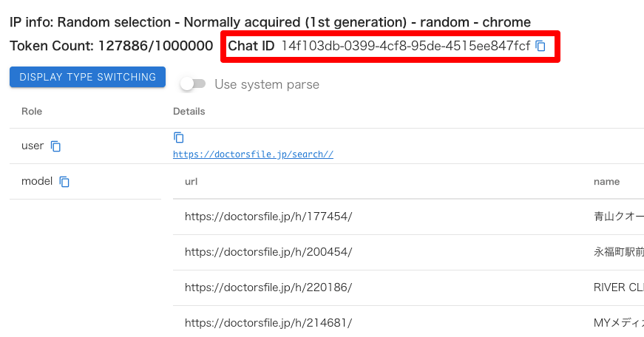Click the url column header
Screen dimensions: 644x337
point(191,182)
